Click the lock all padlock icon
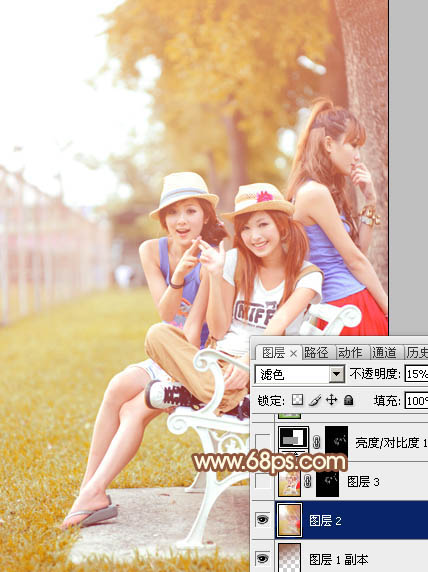The width and height of the screenshot is (428, 572). [x=348, y=400]
